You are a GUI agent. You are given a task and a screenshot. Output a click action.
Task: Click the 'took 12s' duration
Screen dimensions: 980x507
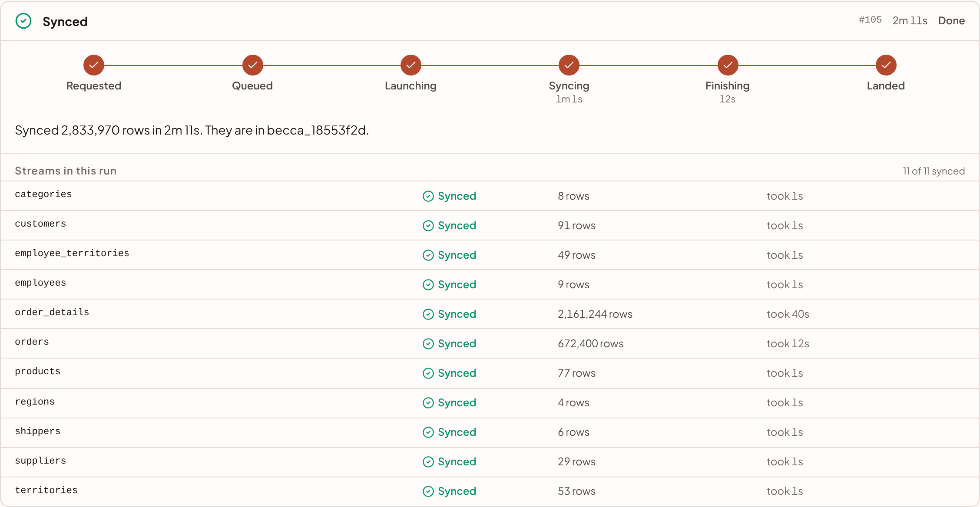click(x=788, y=344)
